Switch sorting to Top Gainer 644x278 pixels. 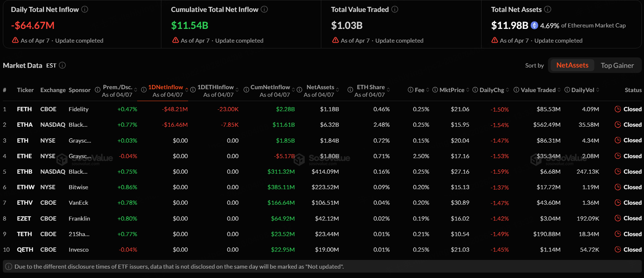pos(617,65)
